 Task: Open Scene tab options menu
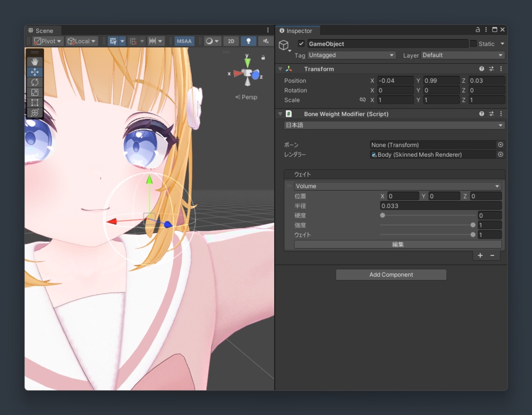click(268, 30)
